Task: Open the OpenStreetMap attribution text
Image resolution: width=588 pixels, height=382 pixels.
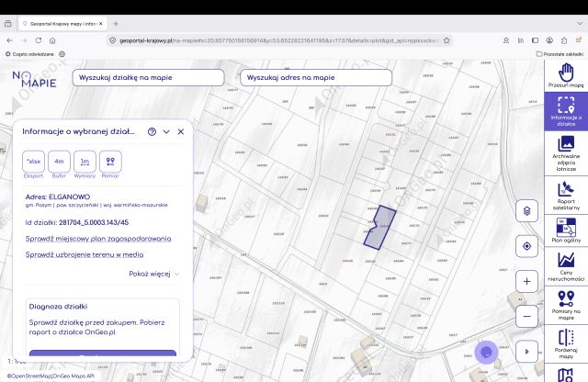Action: point(51,376)
